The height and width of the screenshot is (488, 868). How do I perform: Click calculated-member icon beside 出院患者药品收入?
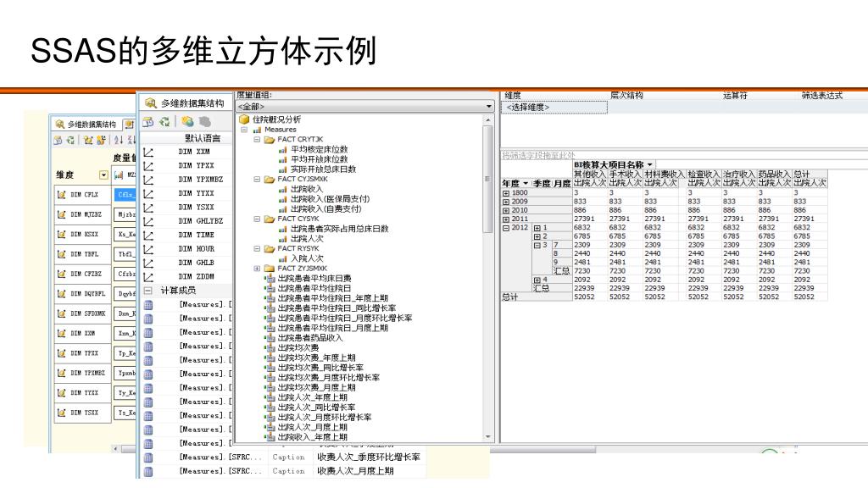(x=270, y=338)
